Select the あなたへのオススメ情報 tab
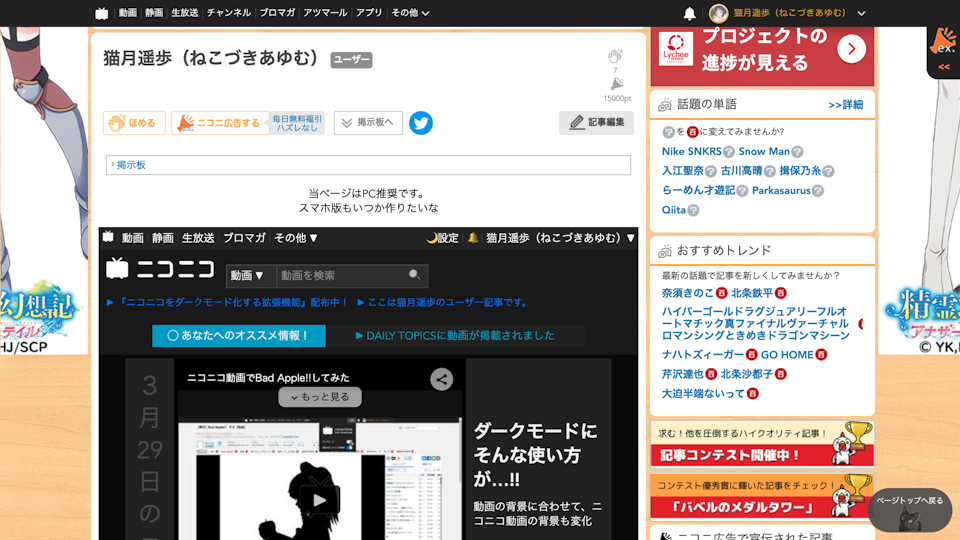The image size is (960, 540). click(239, 336)
